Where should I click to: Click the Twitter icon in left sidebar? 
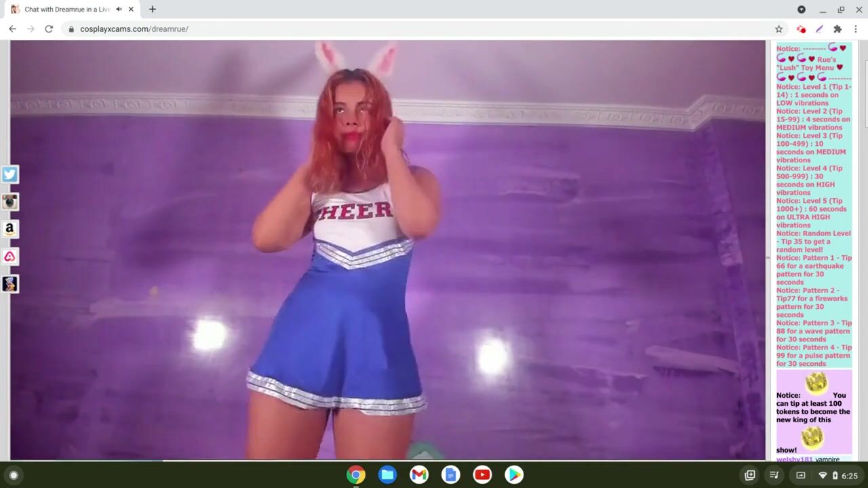[9, 174]
